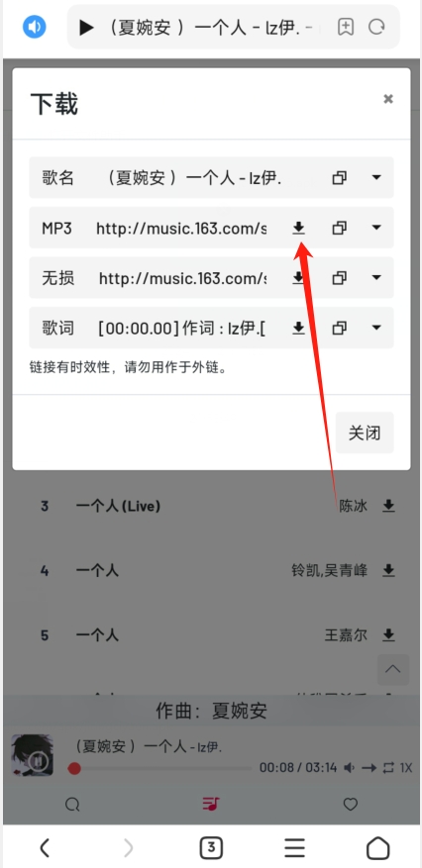The height and width of the screenshot is (868, 422).
Task: Open the browser tabs counter showing 3
Action: pyautogui.click(x=211, y=847)
